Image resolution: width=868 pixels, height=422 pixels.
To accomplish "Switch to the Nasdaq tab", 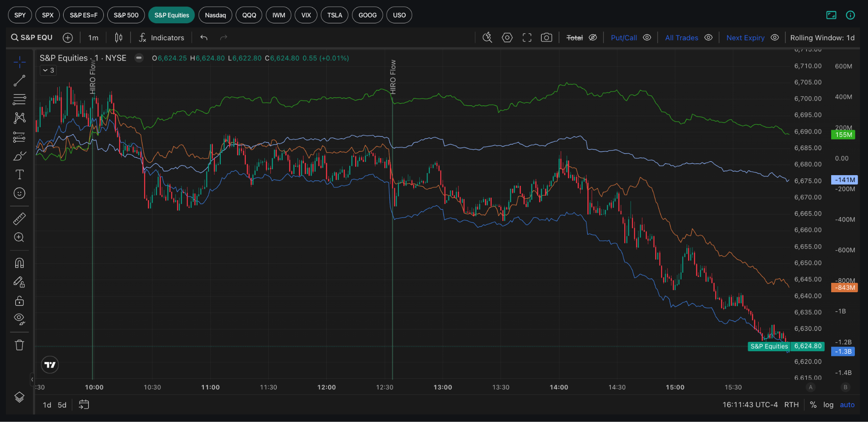I will point(215,15).
